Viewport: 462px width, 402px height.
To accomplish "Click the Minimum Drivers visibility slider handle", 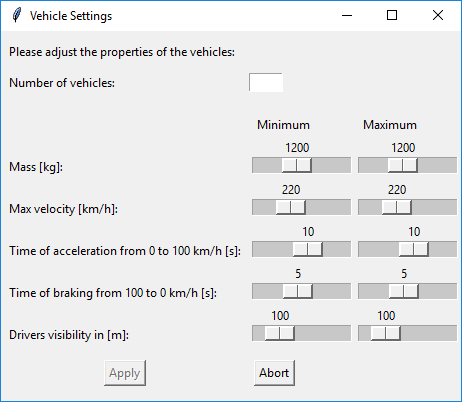I will pos(280,333).
